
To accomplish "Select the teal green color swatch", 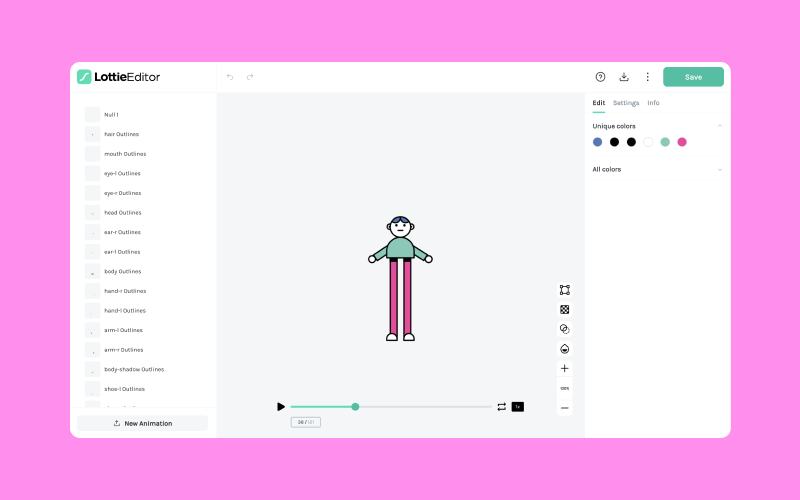I will tap(665, 142).
